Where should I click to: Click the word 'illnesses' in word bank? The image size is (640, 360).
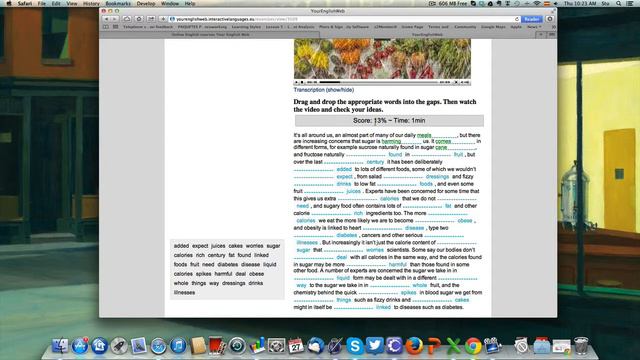coord(184,293)
